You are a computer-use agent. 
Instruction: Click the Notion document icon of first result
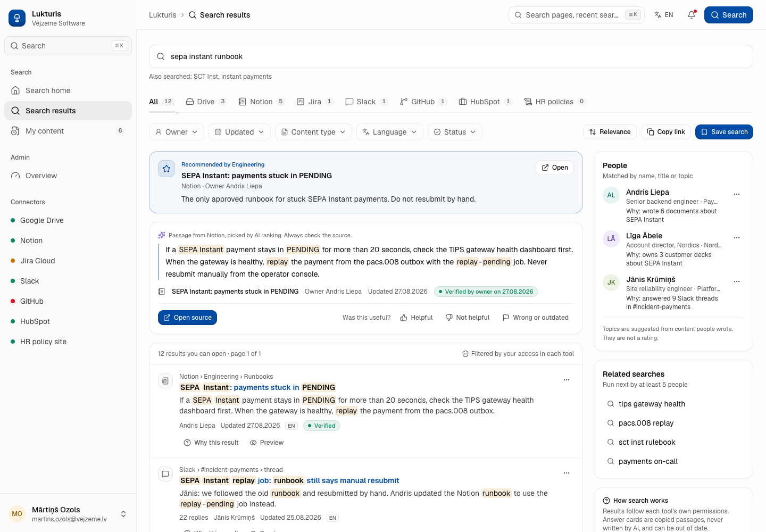tap(165, 381)
